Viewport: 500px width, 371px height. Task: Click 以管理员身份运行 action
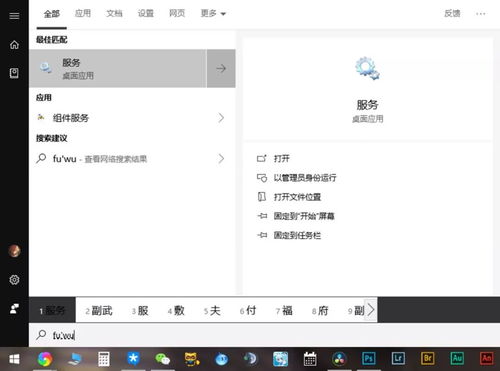(x=305, y=178)
